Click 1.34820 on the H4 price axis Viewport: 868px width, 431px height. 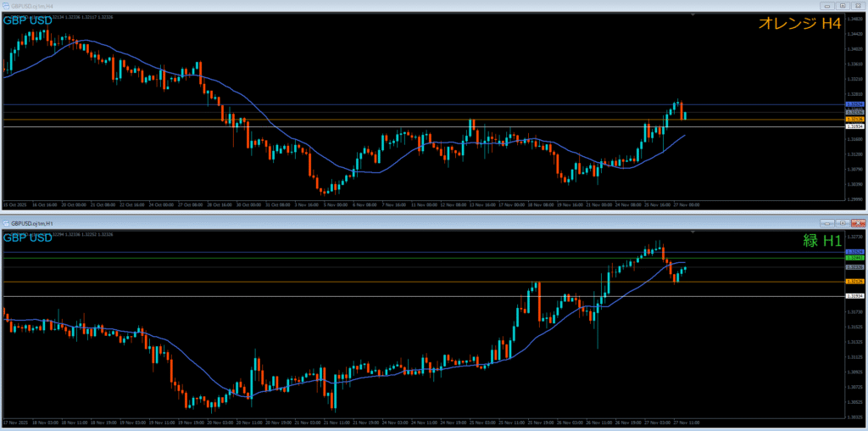pyautogui.click(x=855, y=19)
